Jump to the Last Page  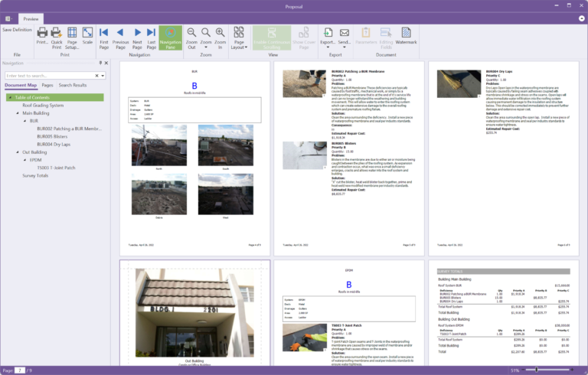(152, 35)
